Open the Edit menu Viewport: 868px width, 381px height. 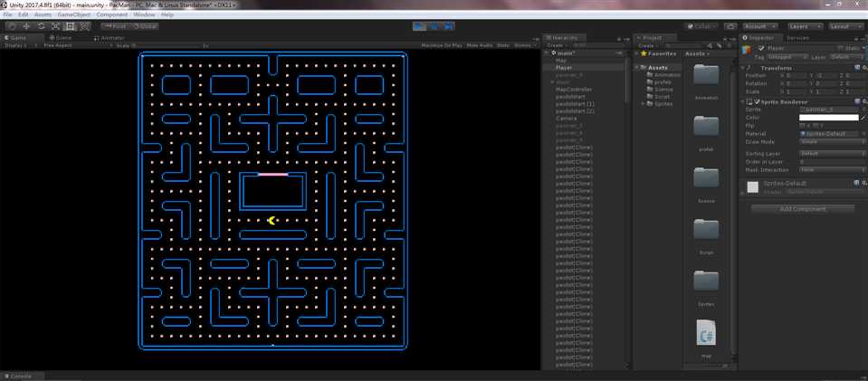click(x=24, y=14)
